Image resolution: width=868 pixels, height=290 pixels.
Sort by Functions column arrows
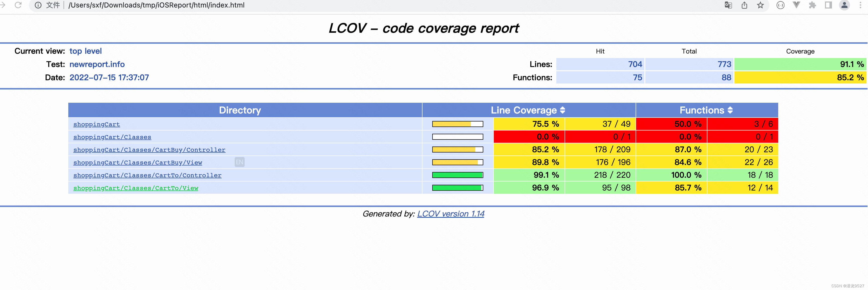coord(730,110)
